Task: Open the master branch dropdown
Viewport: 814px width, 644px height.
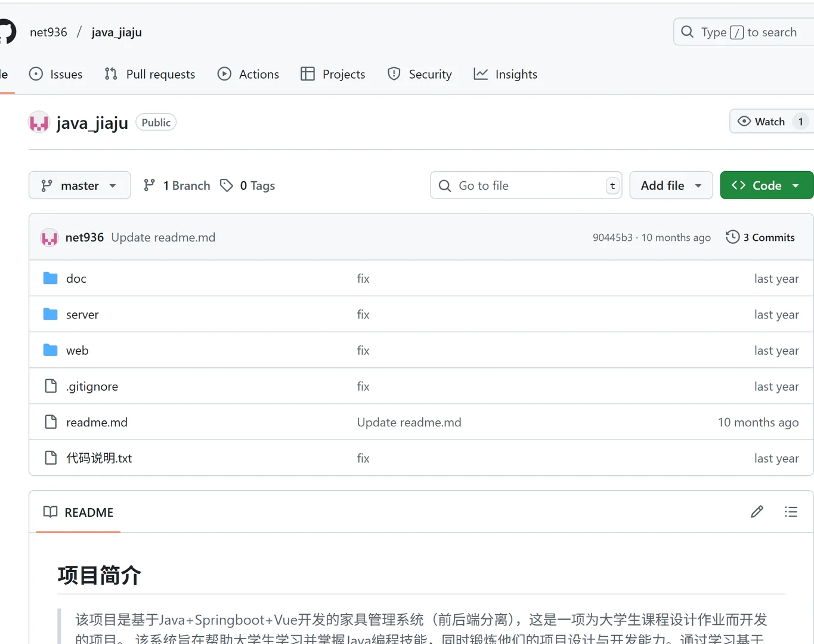Action: coord(79,185)
